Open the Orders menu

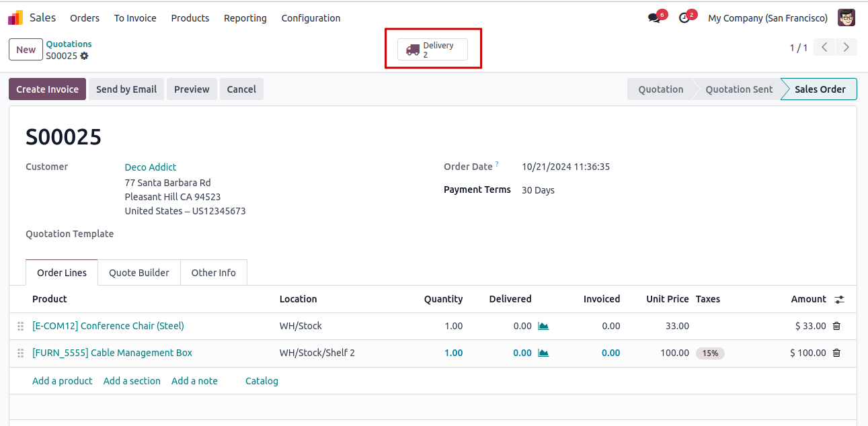point(85,18)
